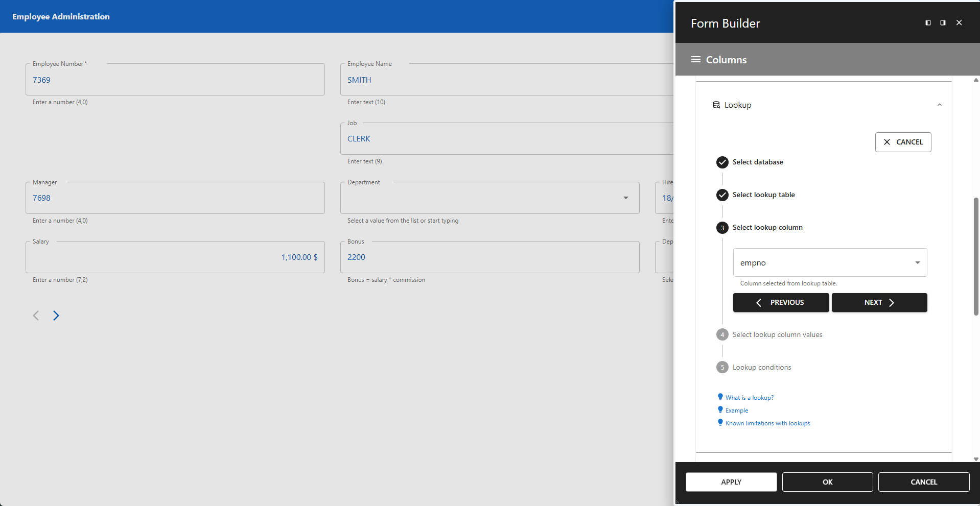980x506 pixels.
Task: Collapse the Lookup section
Action: click(940, 105)
